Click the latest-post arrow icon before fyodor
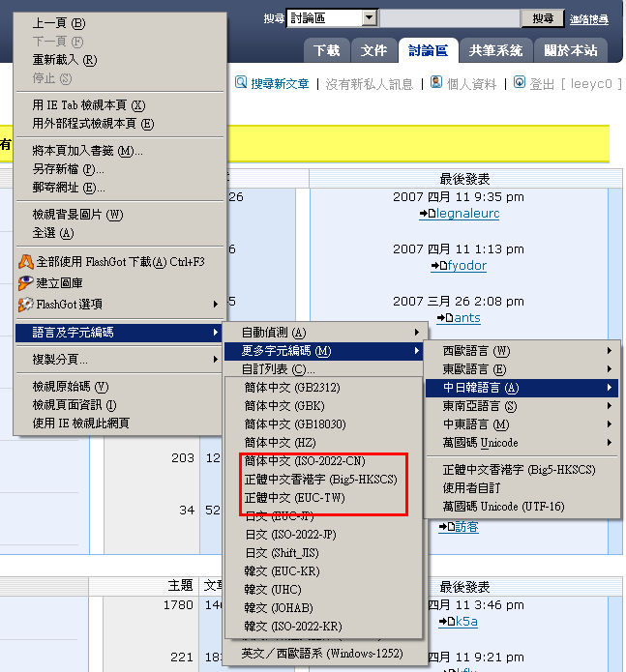Image resolution: width=626 pixels, height=672 pixels. [438, 266]
